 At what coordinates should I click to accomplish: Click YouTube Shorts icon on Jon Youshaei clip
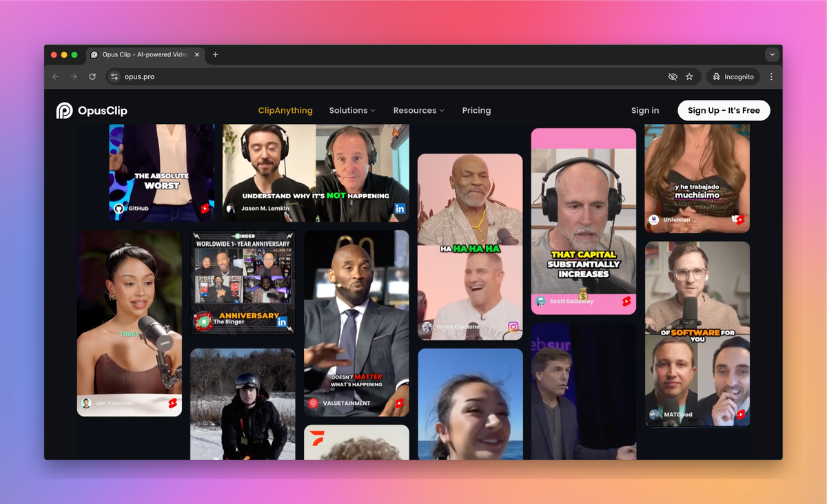coord(172,403)
